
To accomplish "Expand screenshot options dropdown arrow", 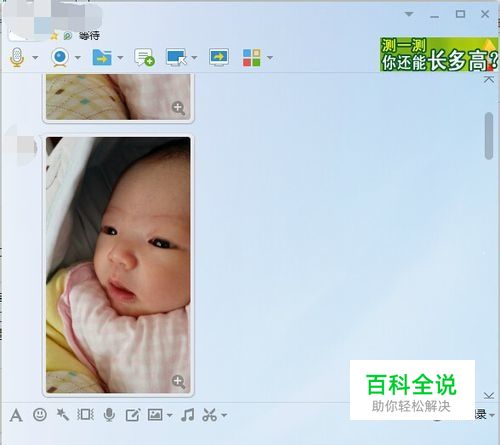I will [224, 415].
